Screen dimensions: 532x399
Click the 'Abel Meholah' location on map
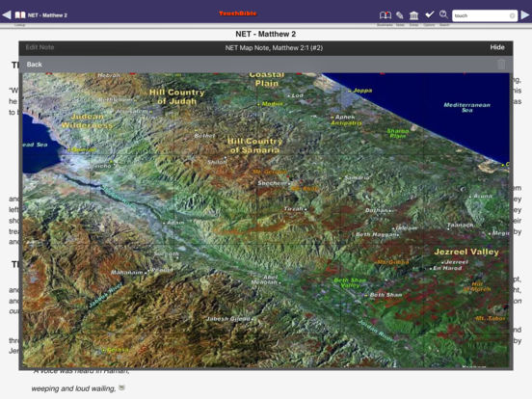(x=265, y=279)
